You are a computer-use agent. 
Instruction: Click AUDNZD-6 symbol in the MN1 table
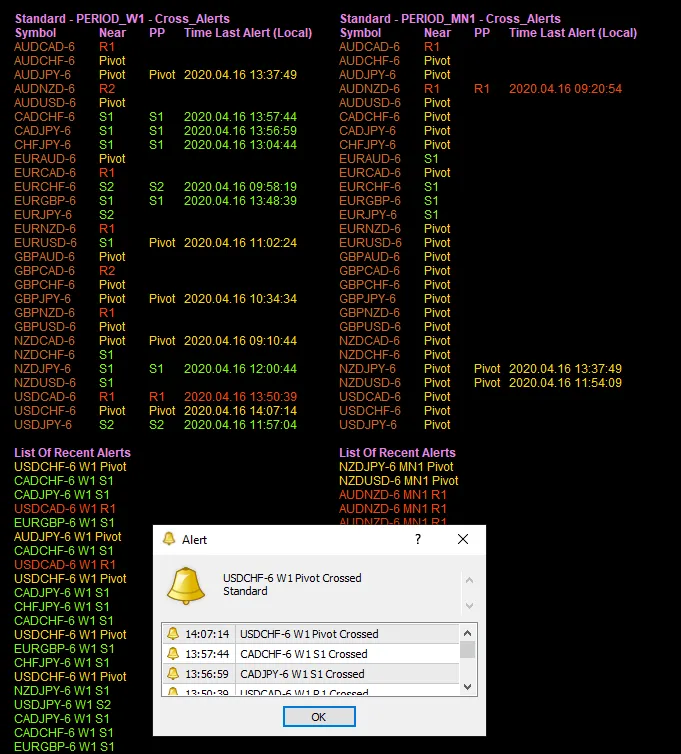[x=369, y=89]
